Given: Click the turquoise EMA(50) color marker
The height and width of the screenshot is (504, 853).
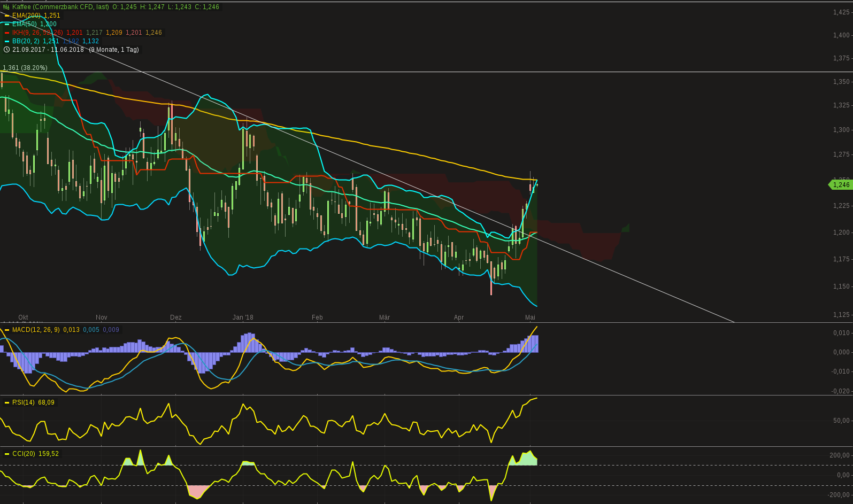Looking at the screenshot, I should (7, 24).
